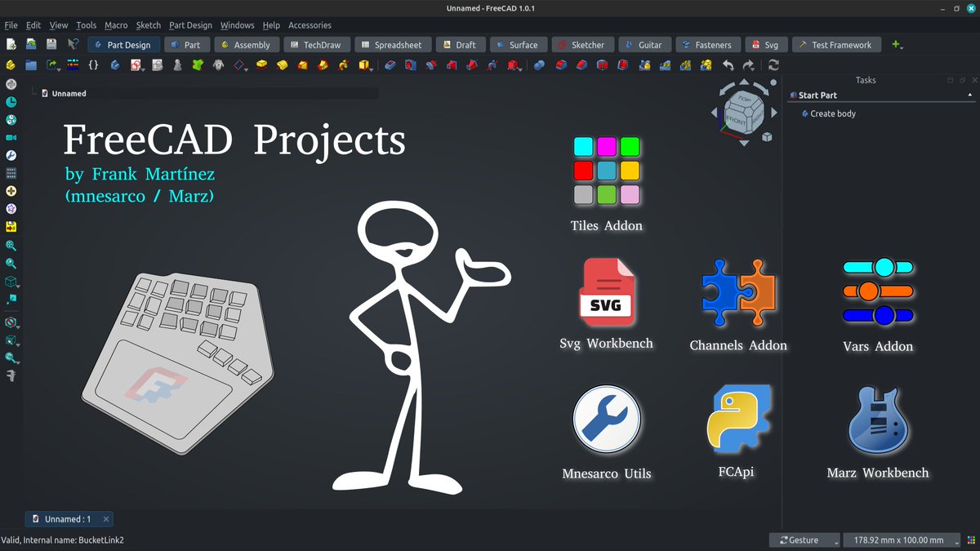Undo the last action

coord(728,65)
